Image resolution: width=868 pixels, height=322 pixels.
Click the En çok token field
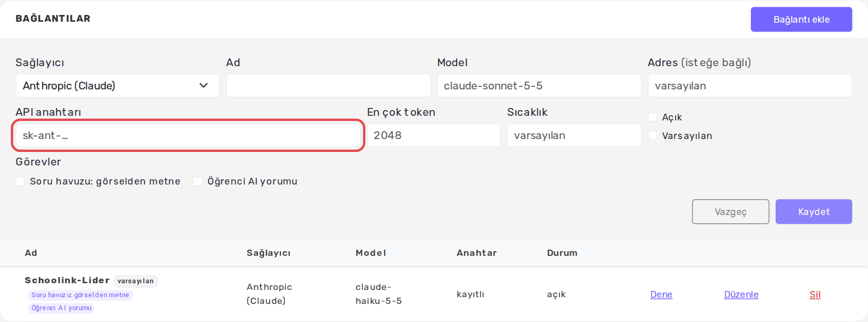pyautogui.click(x=433, y=135)
